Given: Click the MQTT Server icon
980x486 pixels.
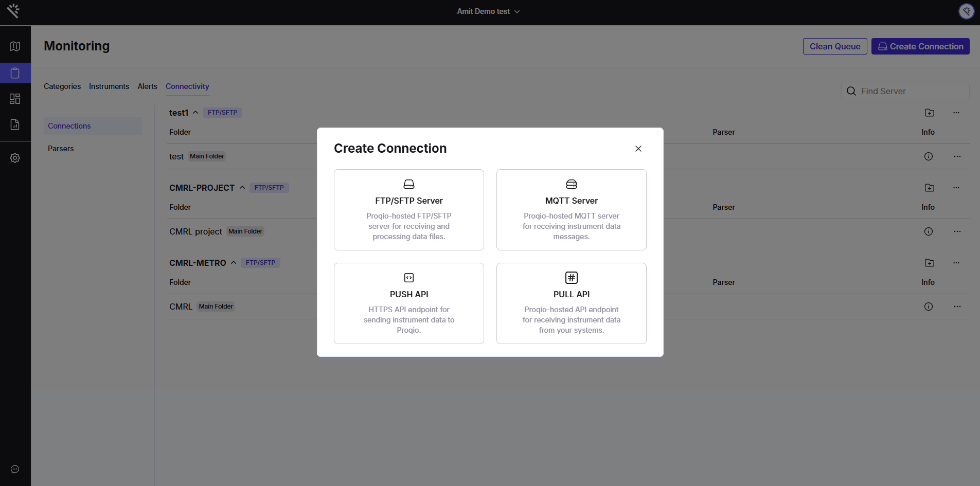Looking at the screenshot, I should point(572,184).
